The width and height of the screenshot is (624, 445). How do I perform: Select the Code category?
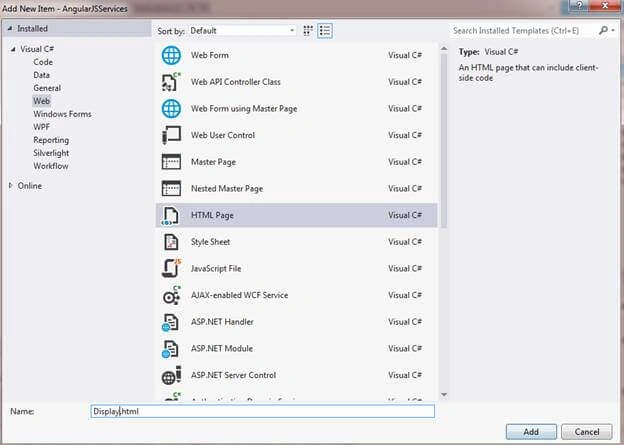pyautogui.click(x=43, y=62)
